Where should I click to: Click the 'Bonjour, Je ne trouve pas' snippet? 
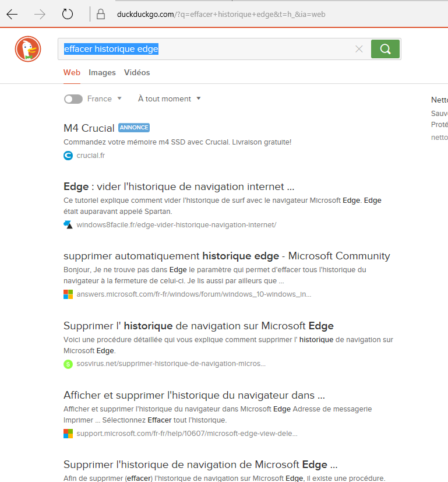tap(215, 275)
